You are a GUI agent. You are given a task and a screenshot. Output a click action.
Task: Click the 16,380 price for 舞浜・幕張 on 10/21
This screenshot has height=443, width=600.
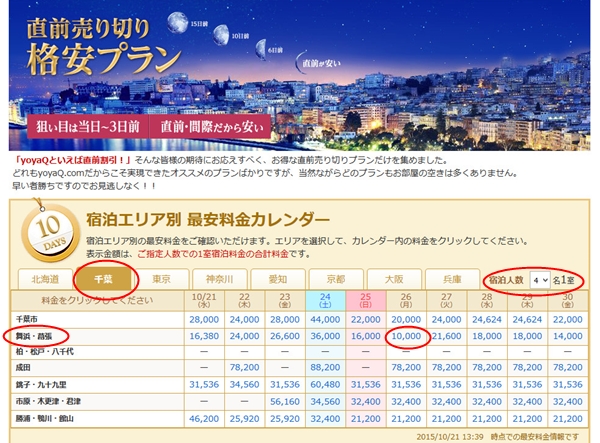pos(203,338)
